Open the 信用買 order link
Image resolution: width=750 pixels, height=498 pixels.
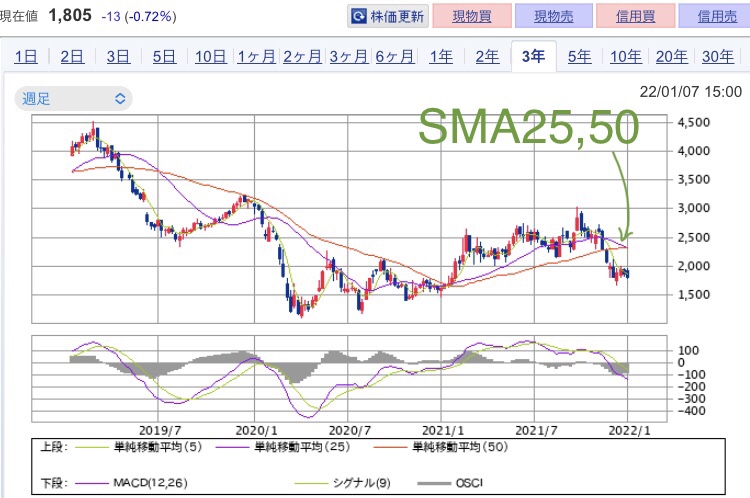636,17
